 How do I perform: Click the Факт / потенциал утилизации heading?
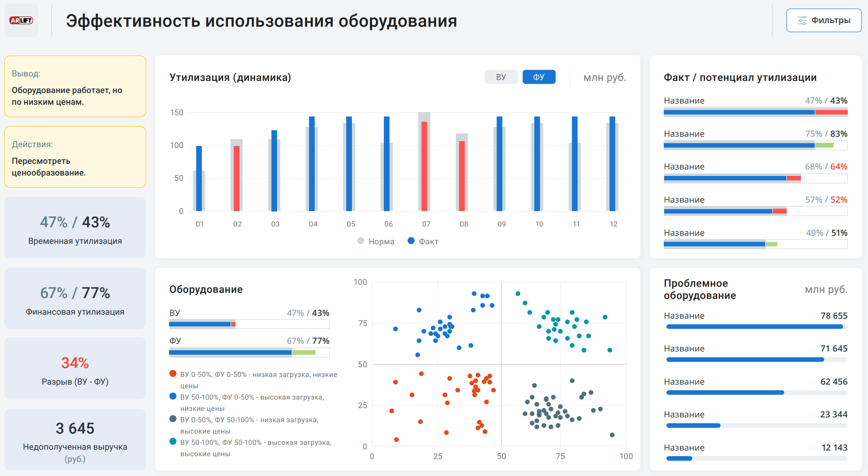tap(740, 77)
